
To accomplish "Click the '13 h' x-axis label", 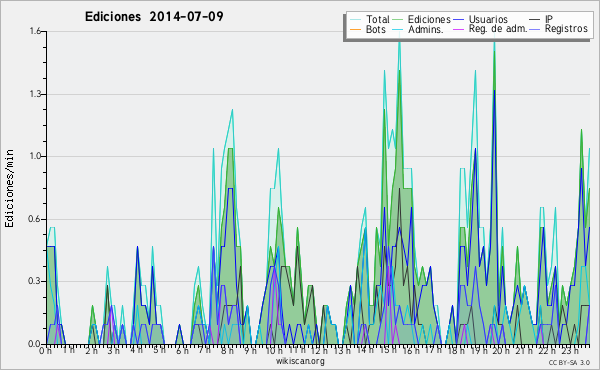I will click(342, 350).
